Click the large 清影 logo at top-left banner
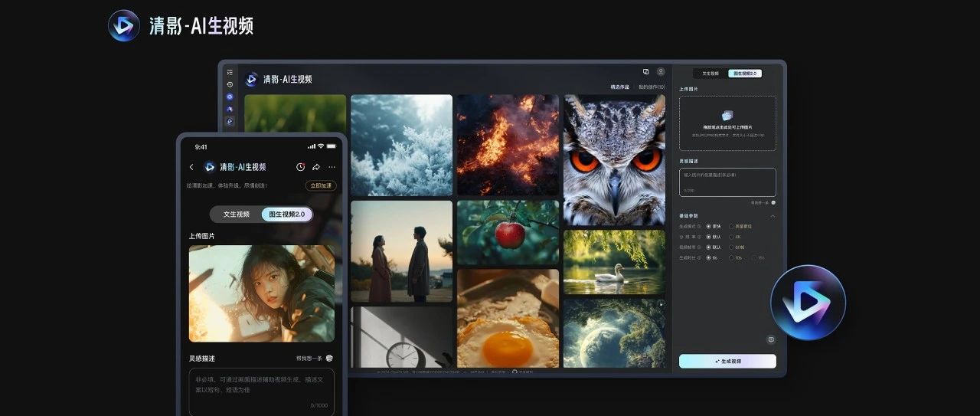 point(123,25)
